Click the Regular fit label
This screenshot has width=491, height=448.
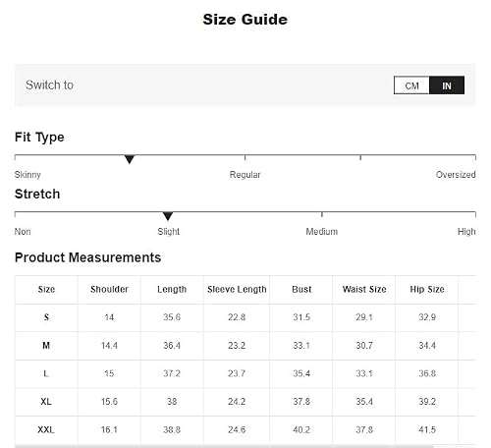coord(245,175)
